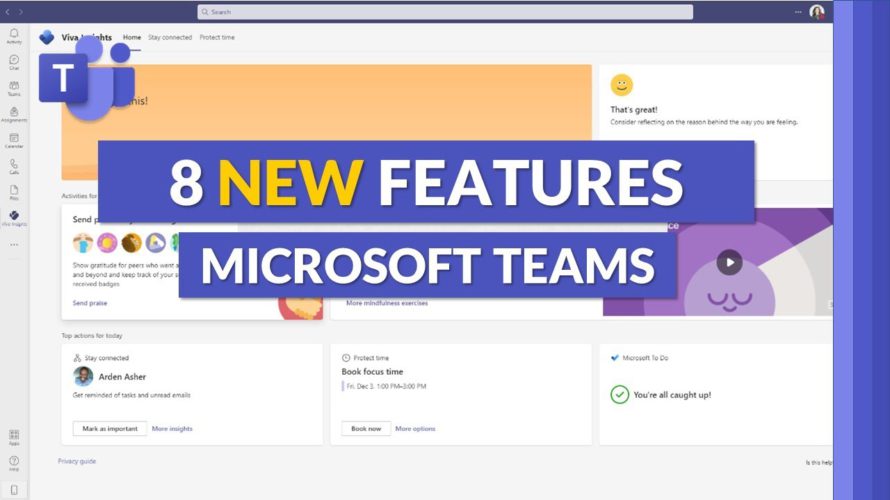The image size is (890, 500).
Task: Click Mark as important button
Action: tap(110, 428)
